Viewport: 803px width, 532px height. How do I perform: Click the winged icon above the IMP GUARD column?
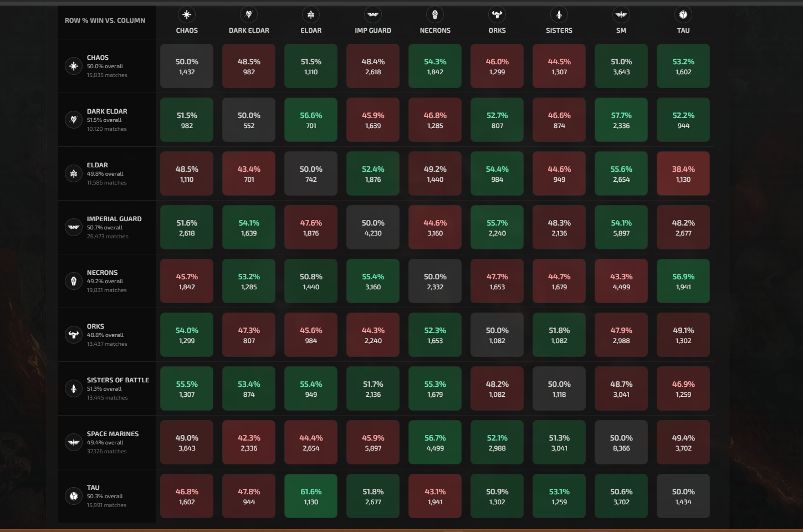coord(373,14)
